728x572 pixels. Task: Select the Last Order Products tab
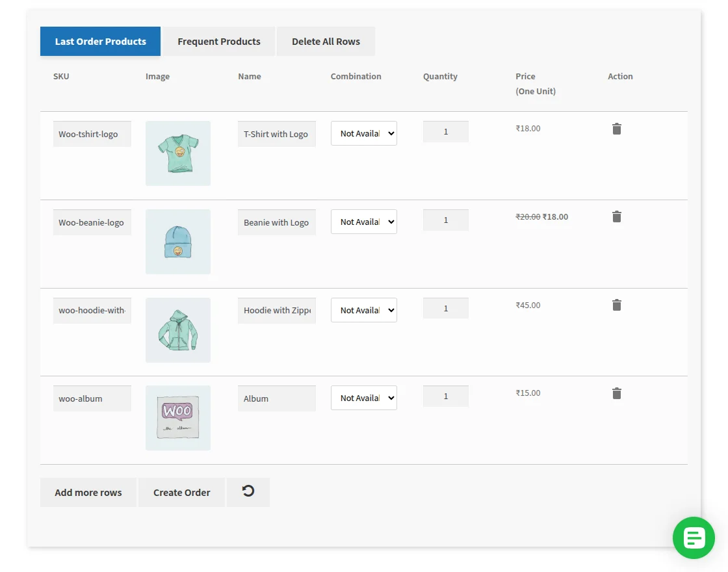click(x=100, y=41)
